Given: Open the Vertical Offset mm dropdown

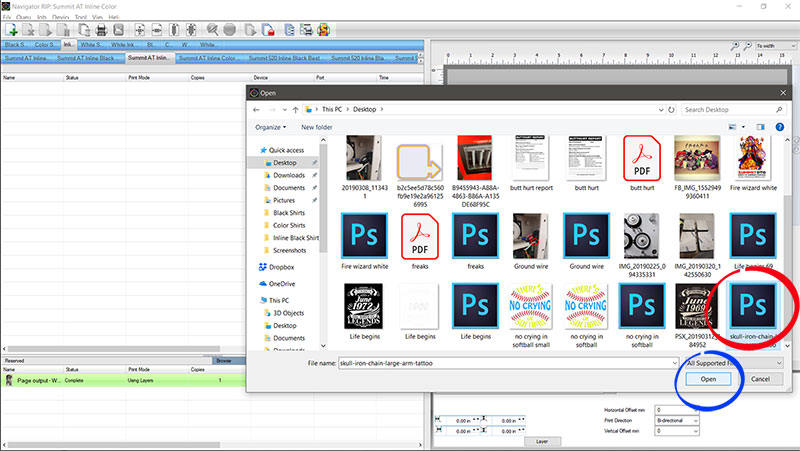Looking at the screenshot, I should pos(677,431).
